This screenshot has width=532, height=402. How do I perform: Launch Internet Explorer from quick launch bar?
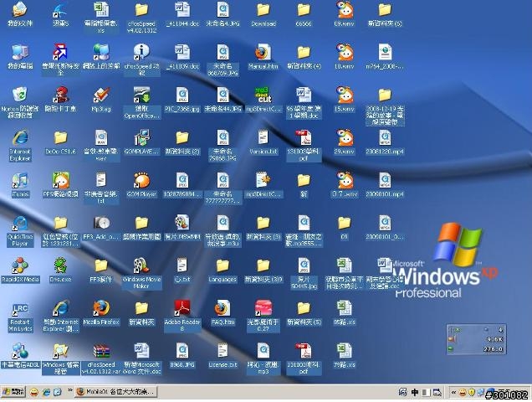46,393
